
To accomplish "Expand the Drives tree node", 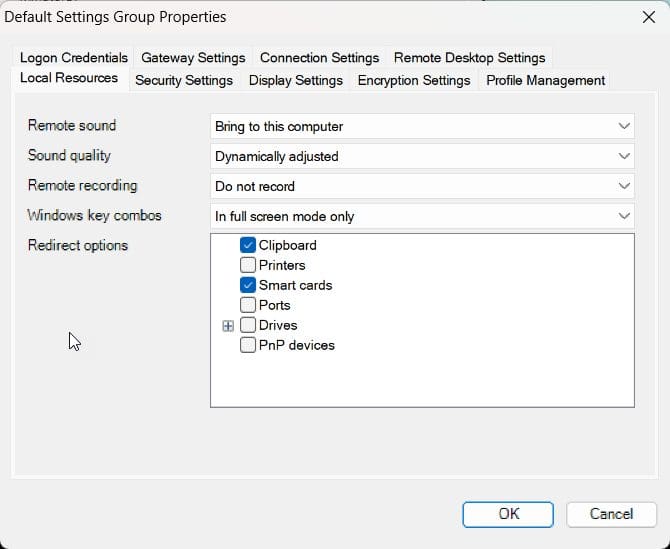I will coord(228,326).
